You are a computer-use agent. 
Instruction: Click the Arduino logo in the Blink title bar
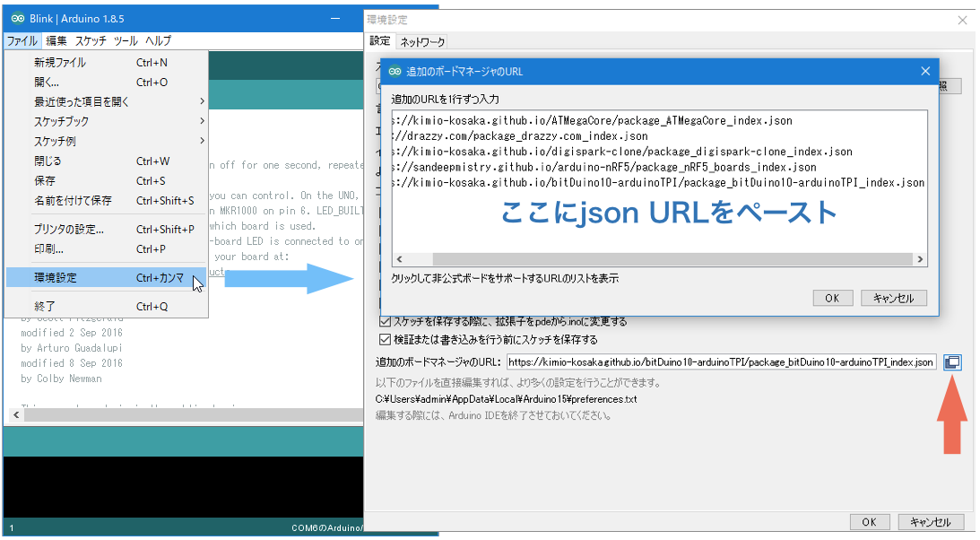18,18
